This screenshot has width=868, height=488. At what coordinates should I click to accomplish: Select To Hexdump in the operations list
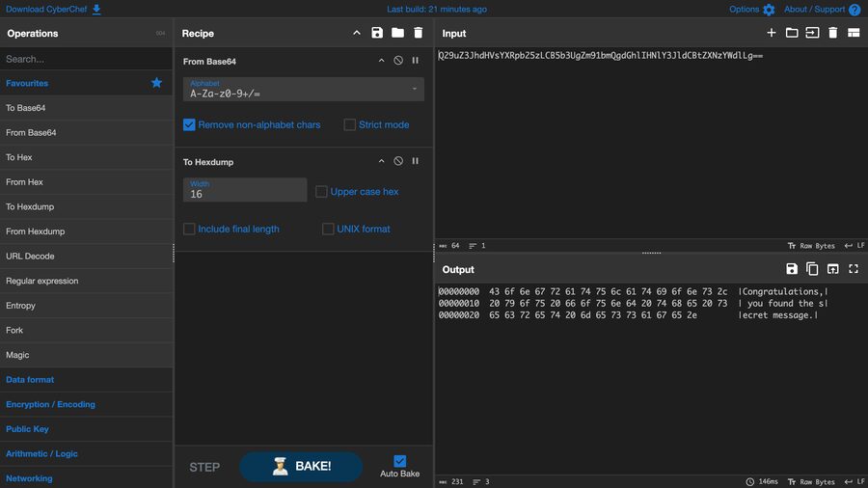click(x=87, y=207)
